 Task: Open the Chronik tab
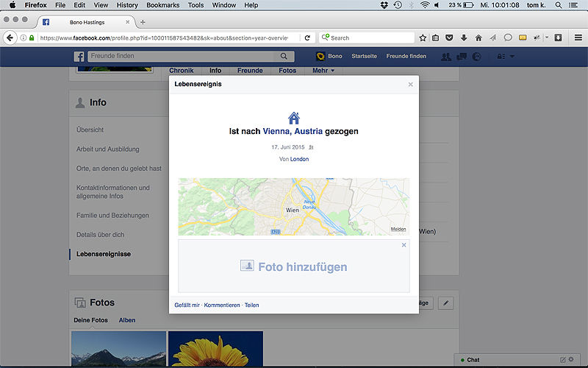click(x=181, y=70)
